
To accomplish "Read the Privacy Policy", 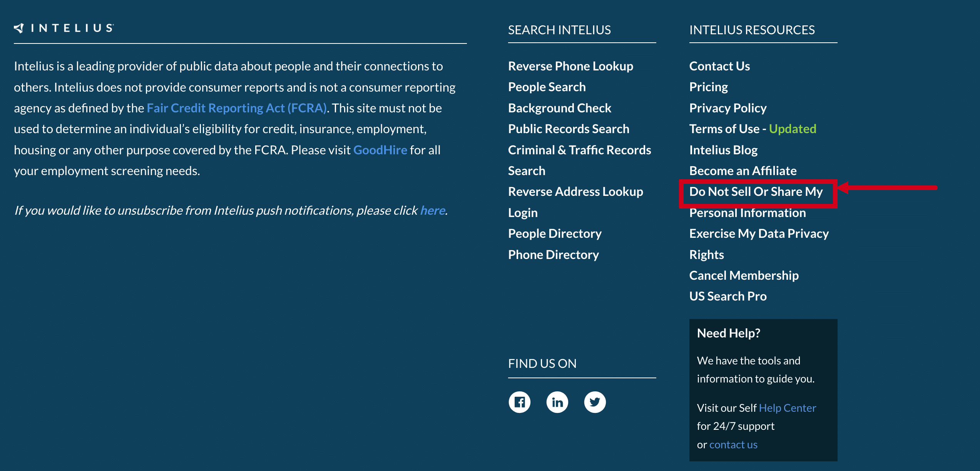I will click(x=727, y=108).
